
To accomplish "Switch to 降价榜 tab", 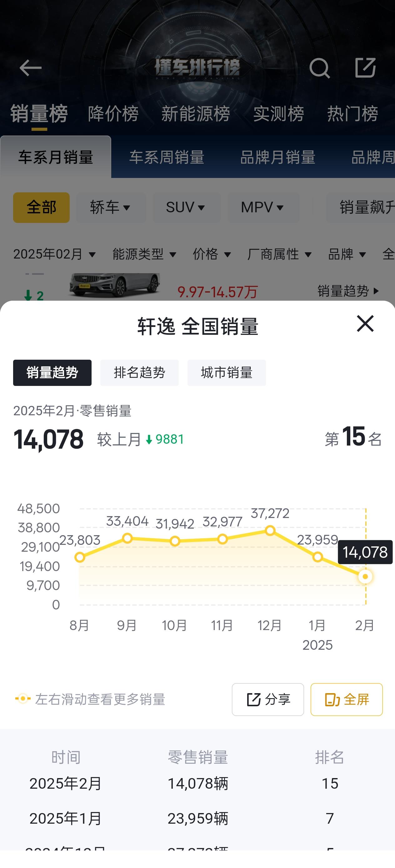I will tap(113, 113).
